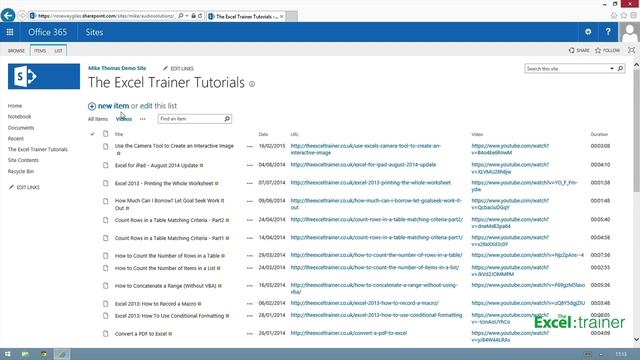Viewport: 640px width, 360px height.
Task: Switch to the ITEMS ribbon tab
Action: point(40,51)
